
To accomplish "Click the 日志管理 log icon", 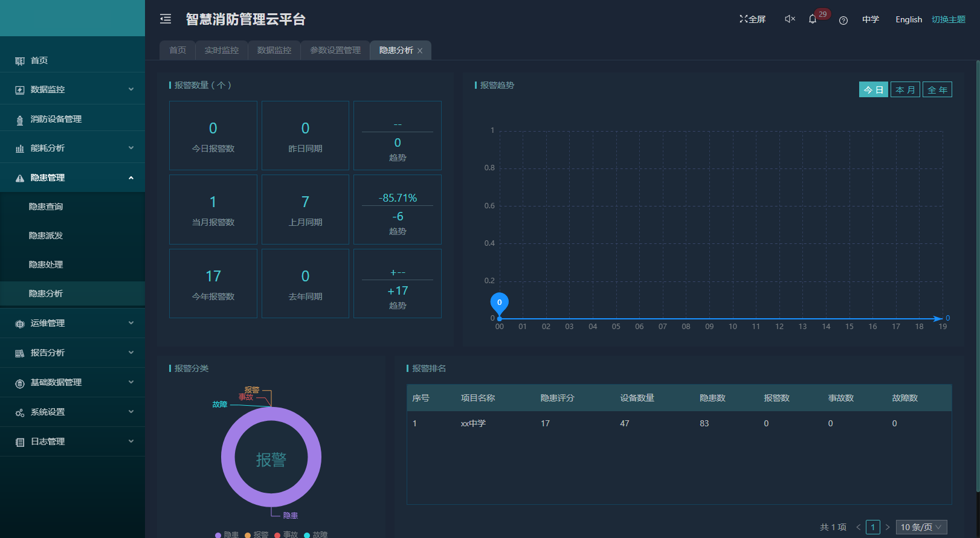I will point(20,442).
